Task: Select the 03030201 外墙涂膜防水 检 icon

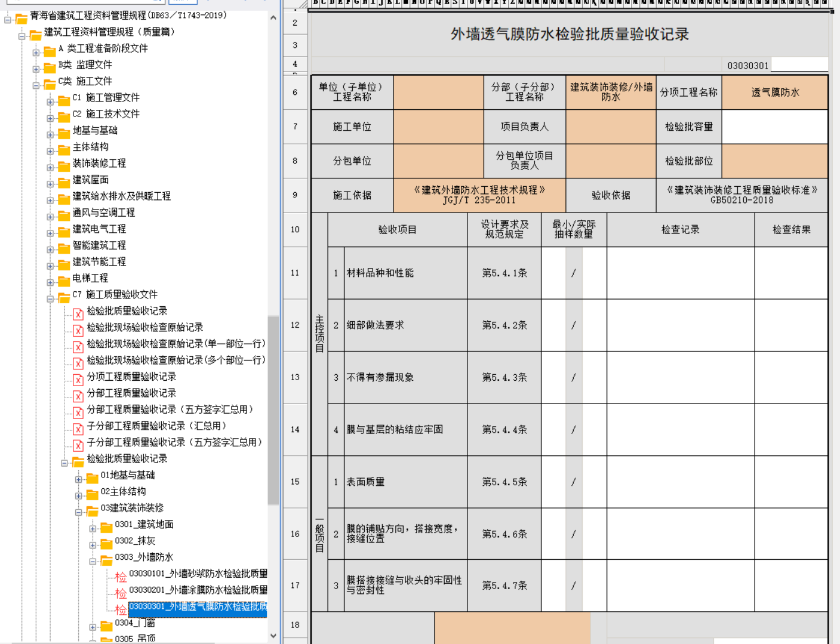Action: click(x=121, y=591)
